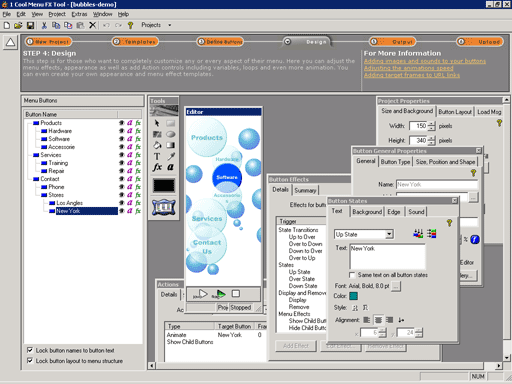Click the fx icon on Phone row
512x384 pixels.
[x=138, y=187]
